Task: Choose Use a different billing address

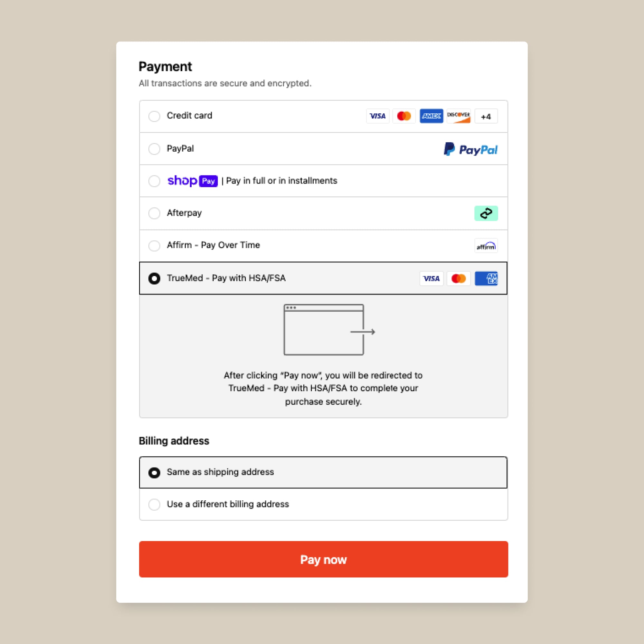Action: tap(154, 504)
